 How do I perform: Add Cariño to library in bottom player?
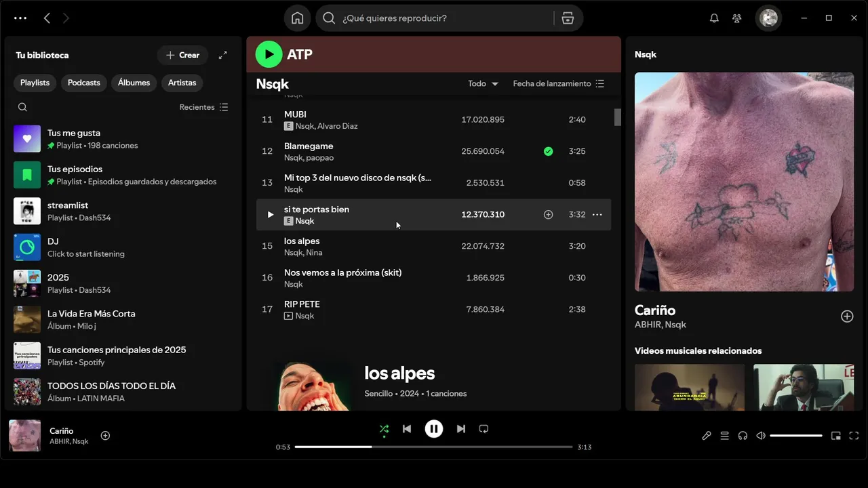105,436
